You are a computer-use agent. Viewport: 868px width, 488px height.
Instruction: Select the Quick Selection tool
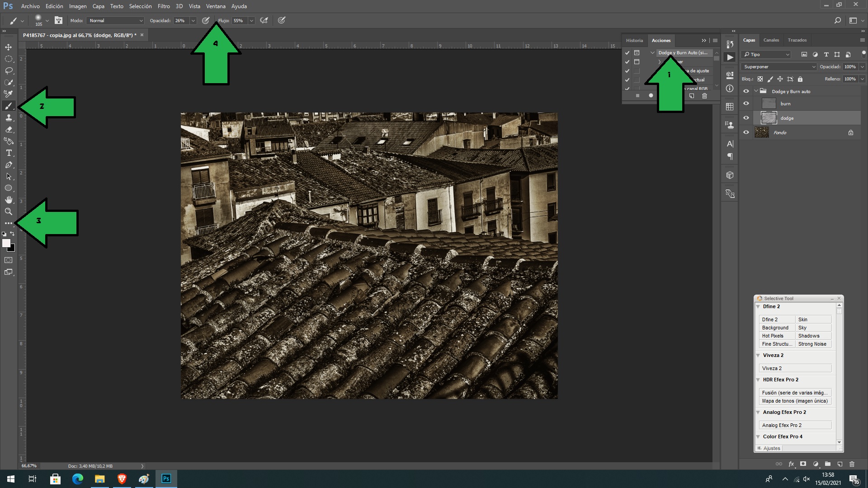click(x=9, y=82)
